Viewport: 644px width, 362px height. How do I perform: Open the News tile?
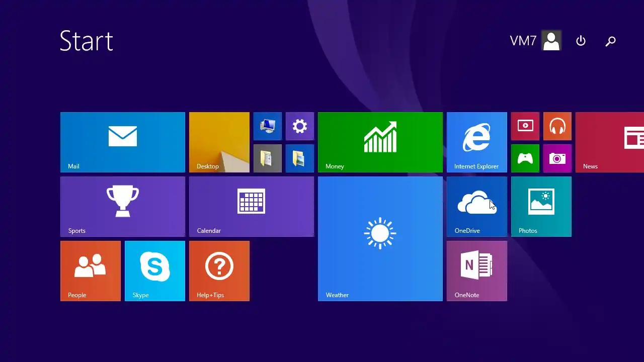[x=610, y=142]
